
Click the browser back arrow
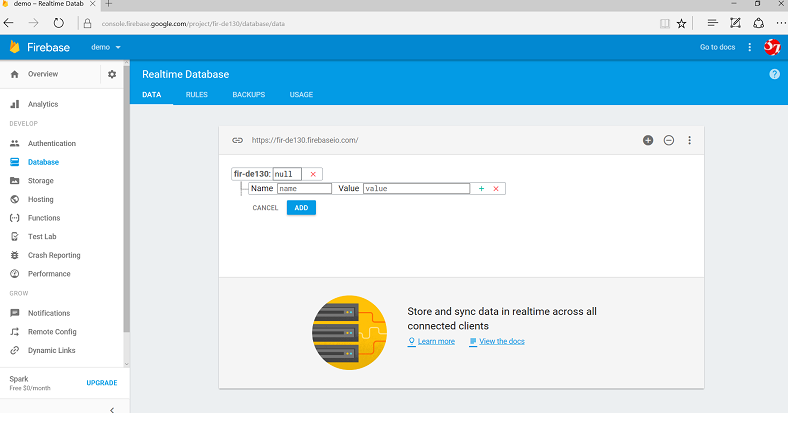click(x=9, y=23)
